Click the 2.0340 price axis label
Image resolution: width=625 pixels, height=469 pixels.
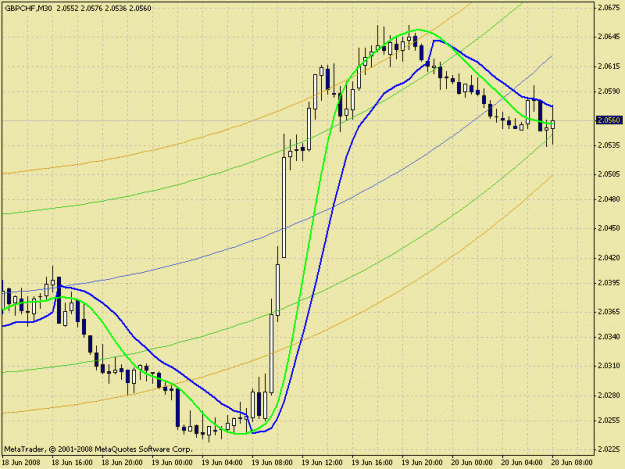pyautogui.click(x=609, y=337)
